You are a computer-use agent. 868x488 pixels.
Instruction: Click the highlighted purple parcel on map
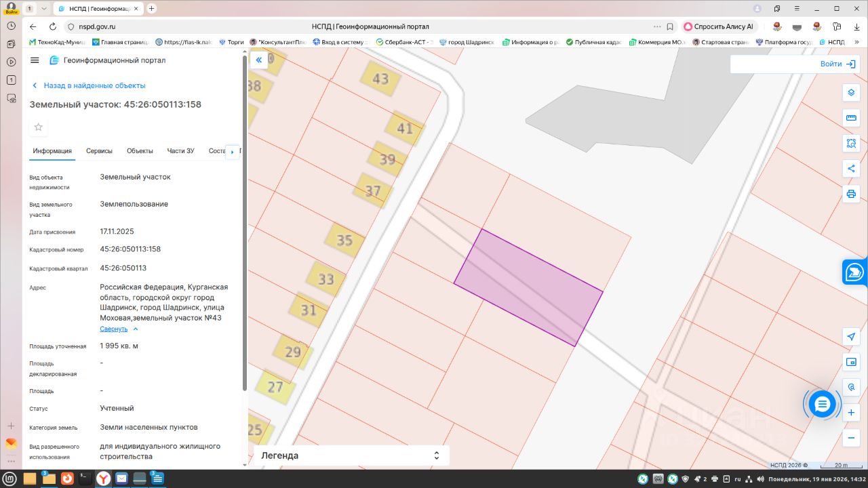coord(528,287)
